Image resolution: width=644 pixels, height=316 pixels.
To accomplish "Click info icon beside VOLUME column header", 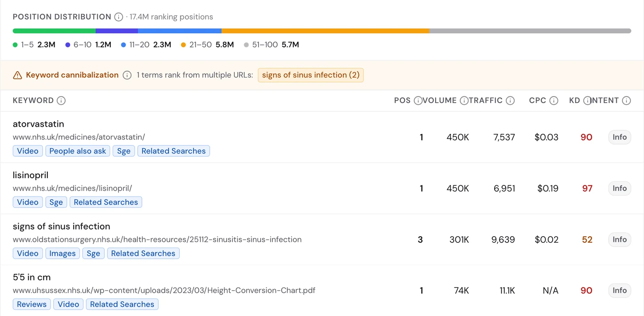I will click(x=464, y=101).
